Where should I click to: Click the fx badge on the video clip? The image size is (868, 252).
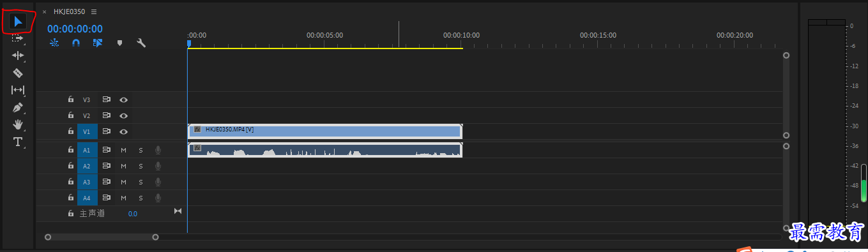(197, 129)
